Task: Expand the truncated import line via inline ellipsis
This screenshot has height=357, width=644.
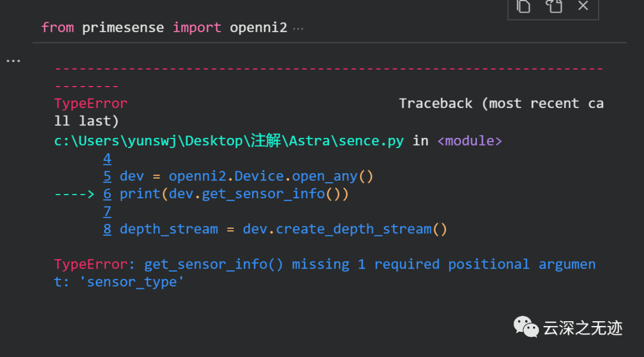Action: (298, 27)
